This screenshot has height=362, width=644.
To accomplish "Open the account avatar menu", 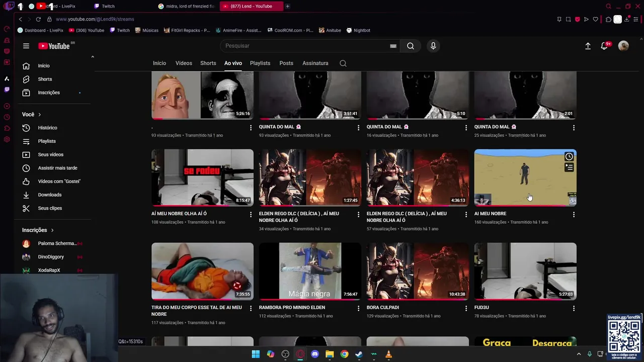I will (623, 46).
